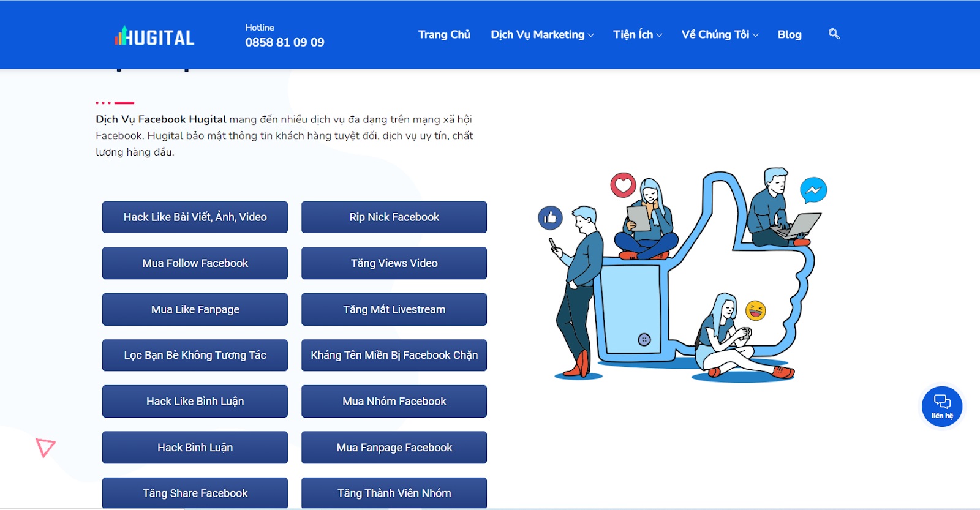Choose Mua Fanpage Facebook

[394, 448]
